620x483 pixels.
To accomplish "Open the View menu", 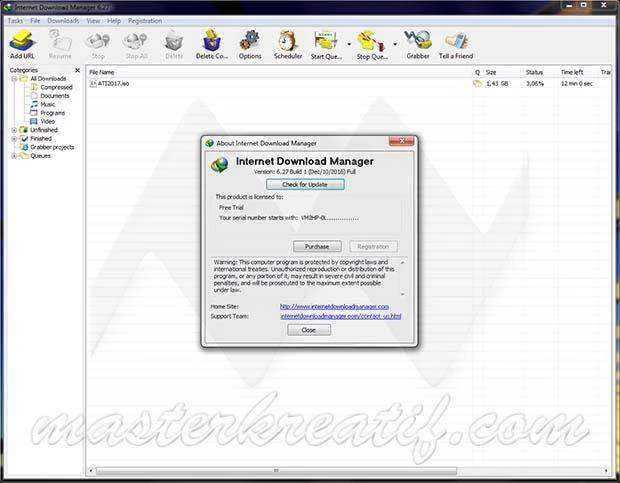I will (93, 21).
